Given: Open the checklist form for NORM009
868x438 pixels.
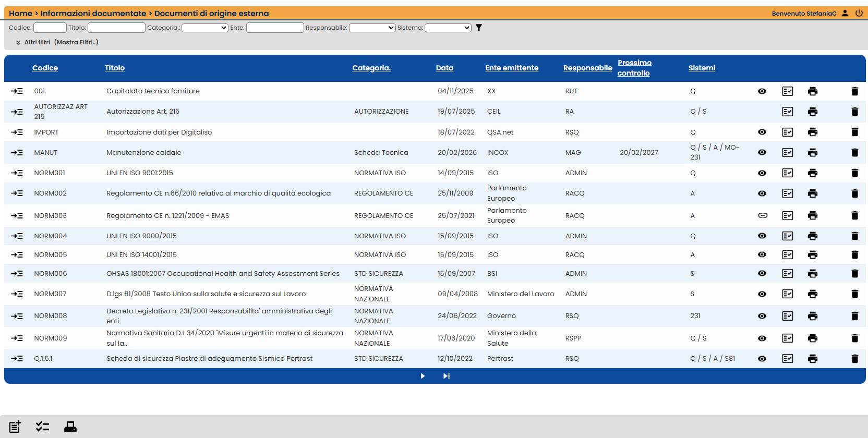Looking at the screenshot, I should point(788,338).
